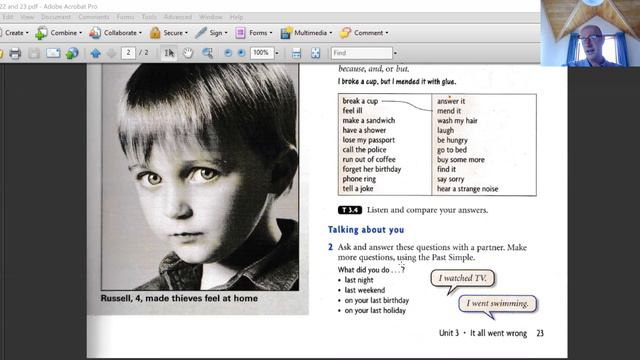Click the 'tell a joke' phrase
This screenshot has width=640, height=360.
point(358,189)
